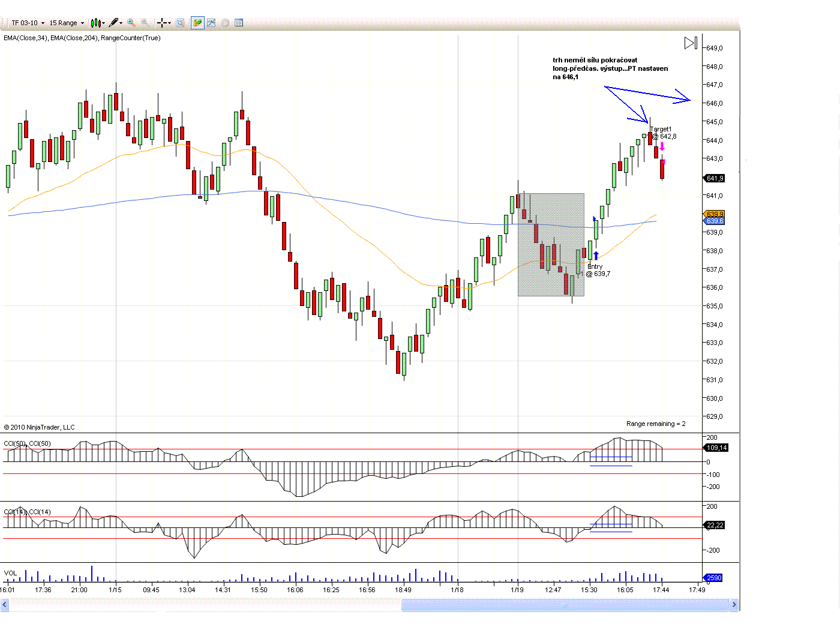Click the 629,0 price axis label
Viewport: 840px width, 630px height.
715,416
